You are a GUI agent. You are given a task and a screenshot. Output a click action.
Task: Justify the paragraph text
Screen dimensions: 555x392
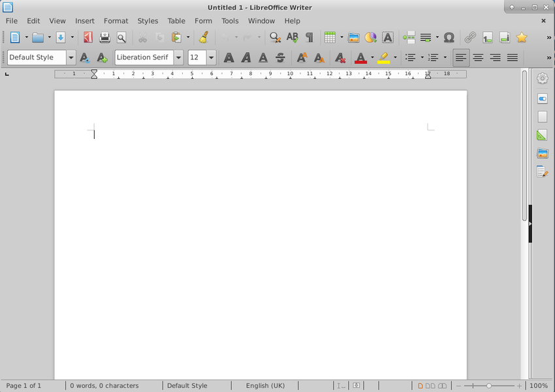point(513,57)
